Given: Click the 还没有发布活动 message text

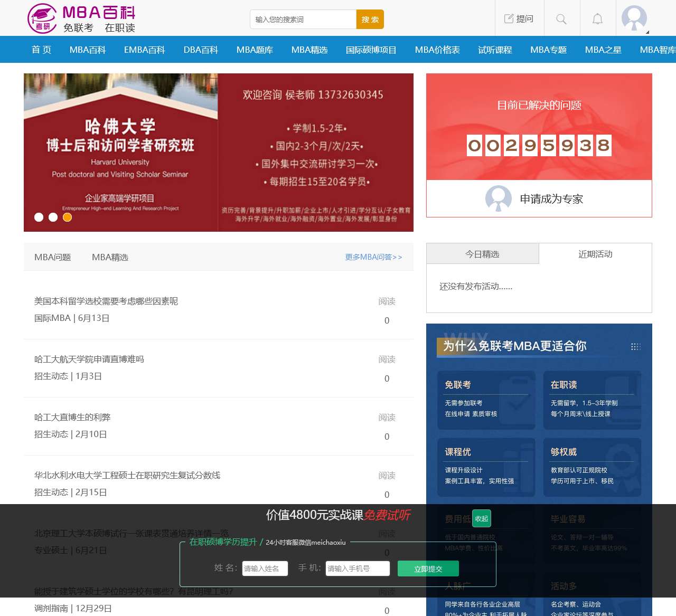Looking at the screenshot, I should point(476,286).
